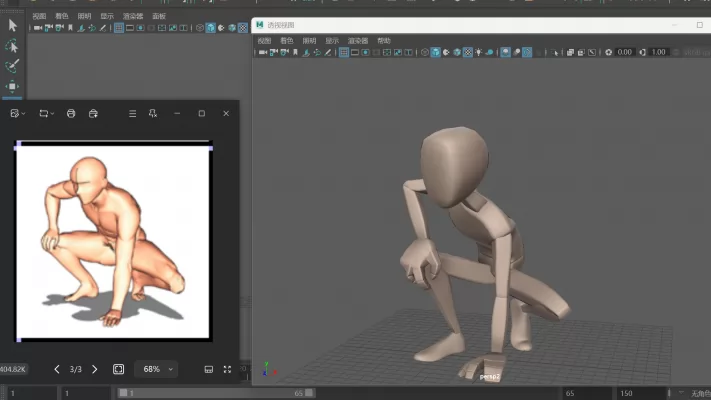Viewport: 711px width, 400px height.
Task: Pick the Paint selection tool
Action: (x=12, y=66)
